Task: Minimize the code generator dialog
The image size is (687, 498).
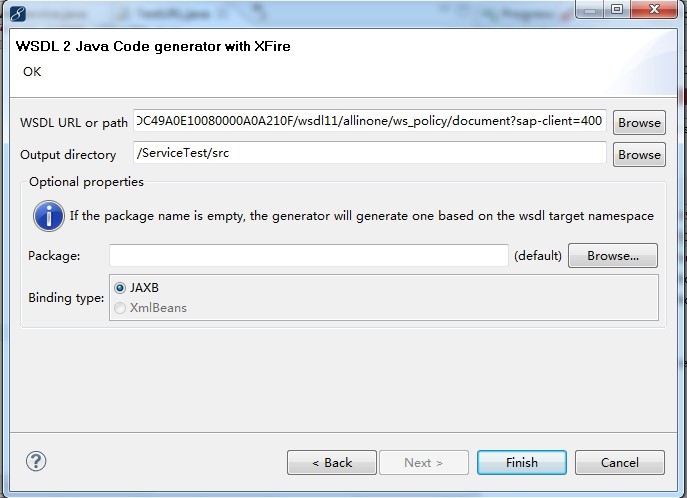Action: click(588, 9)
